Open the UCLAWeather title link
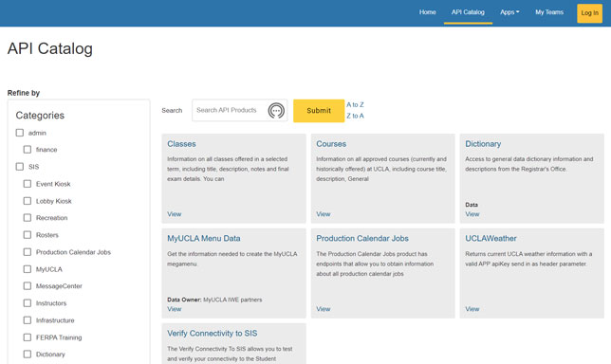This screenshot has height=364, width=611. 491,238
